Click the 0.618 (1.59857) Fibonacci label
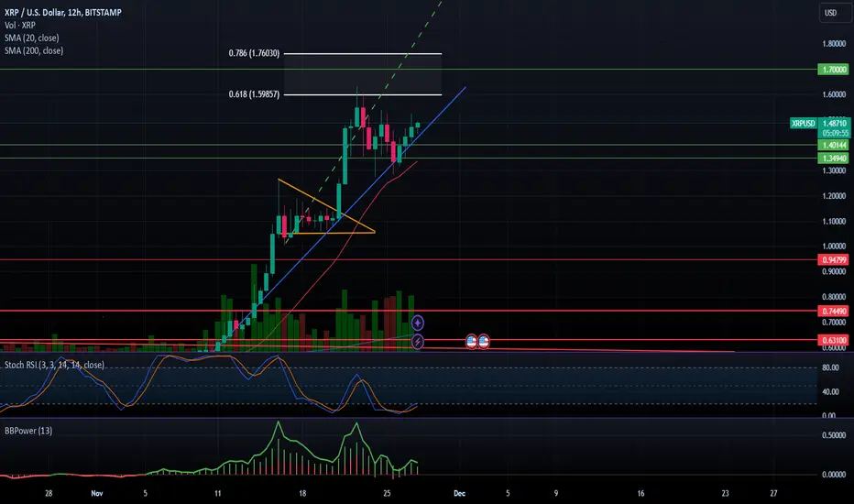854x504 pixels. [254, 94]
